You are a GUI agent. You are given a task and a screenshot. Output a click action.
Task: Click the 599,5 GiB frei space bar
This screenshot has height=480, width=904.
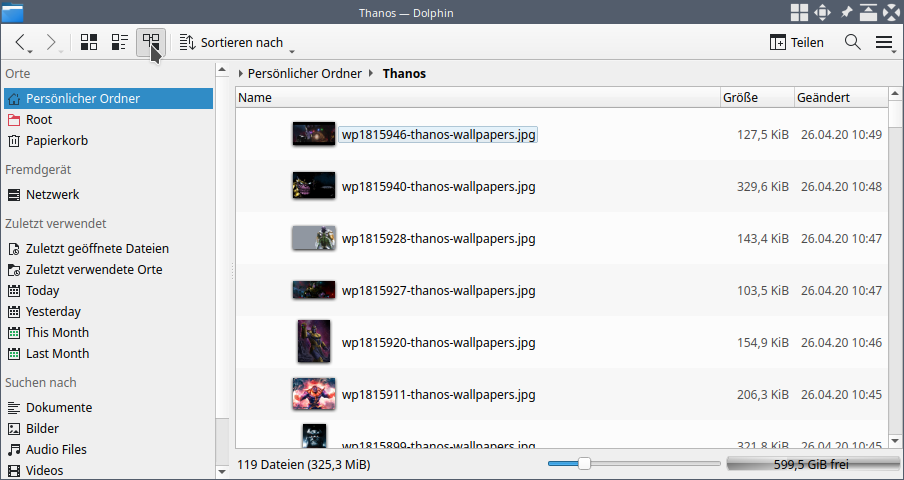813,464
